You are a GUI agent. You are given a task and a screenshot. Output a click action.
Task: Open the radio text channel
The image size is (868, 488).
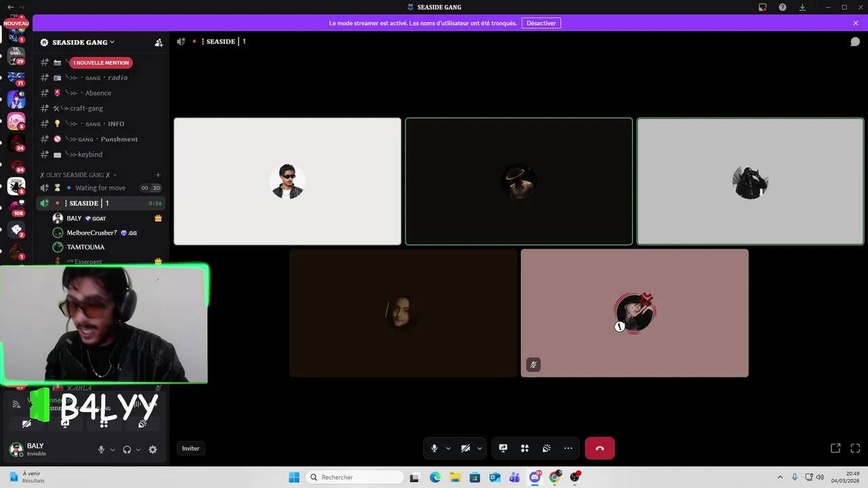click(x=102, y=77)
